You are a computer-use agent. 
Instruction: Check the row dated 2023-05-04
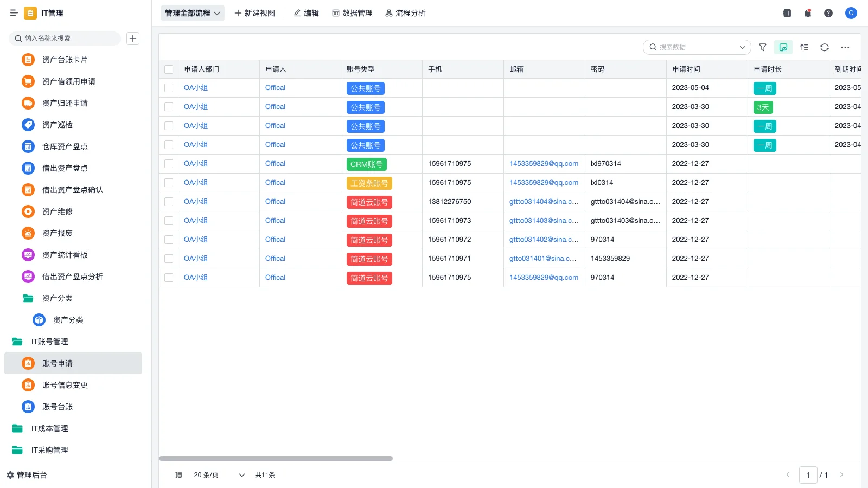coord(169,88)
